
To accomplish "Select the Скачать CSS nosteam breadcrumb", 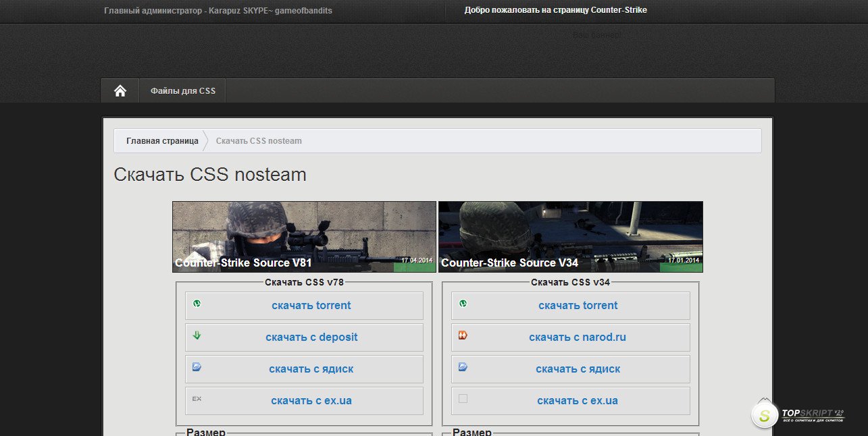I will pyautogui.click(x=259, y=141).
